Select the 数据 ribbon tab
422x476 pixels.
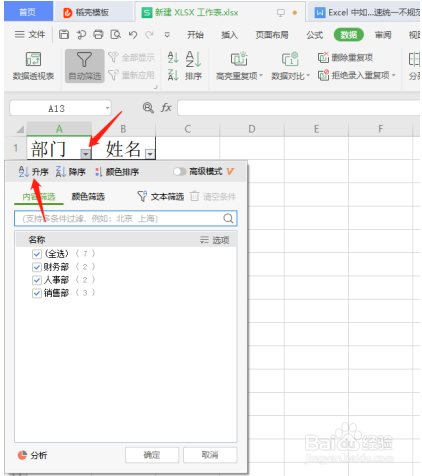(349, 35)
